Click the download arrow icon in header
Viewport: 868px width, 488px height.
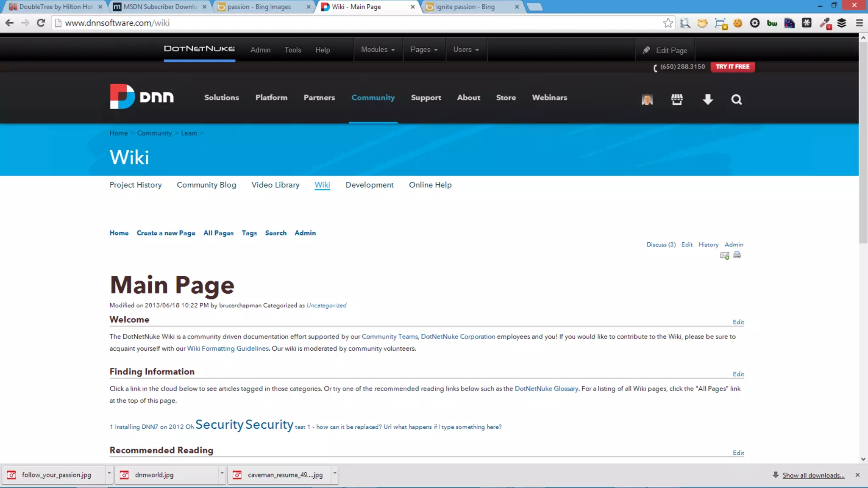point(707,100)
